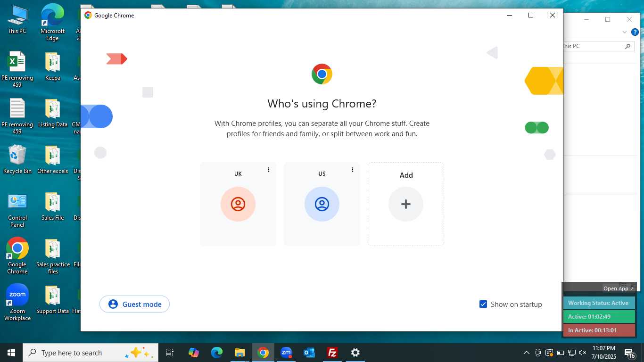This screenshot has height=362, width=644.
Task: Minimize the Google Chrome window
Action: coord(510,15)
